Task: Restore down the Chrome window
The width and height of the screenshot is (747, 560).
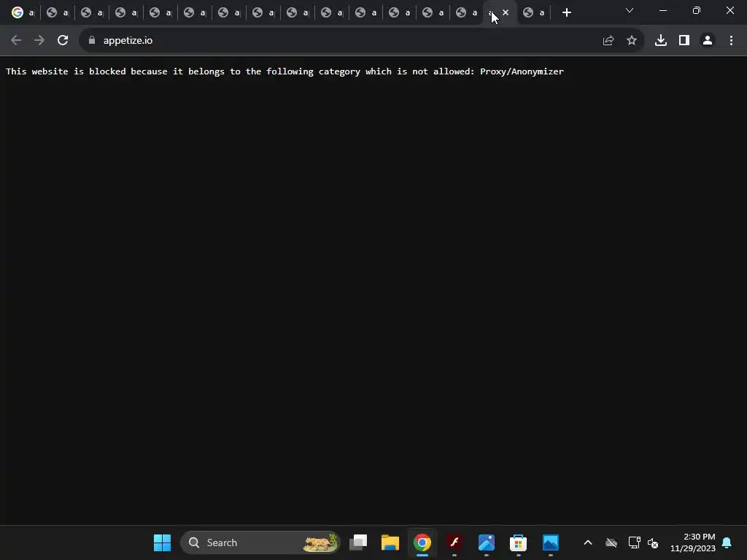Action: point(697,10)
